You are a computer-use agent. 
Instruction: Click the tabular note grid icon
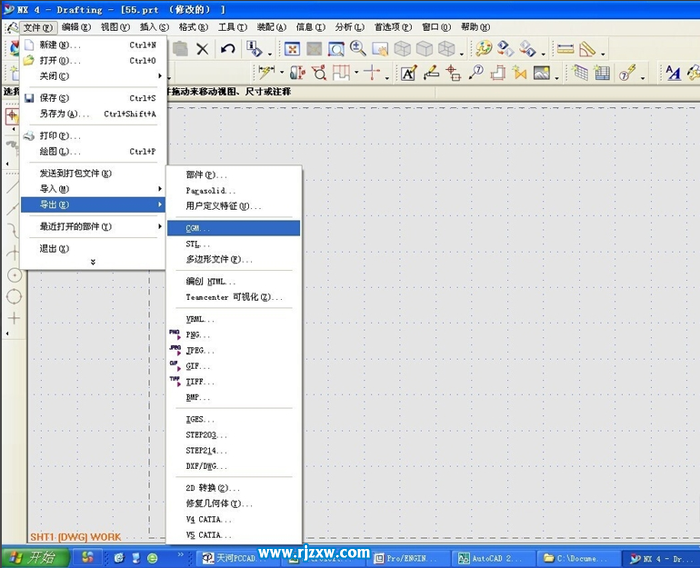click(x=580, y=73)
